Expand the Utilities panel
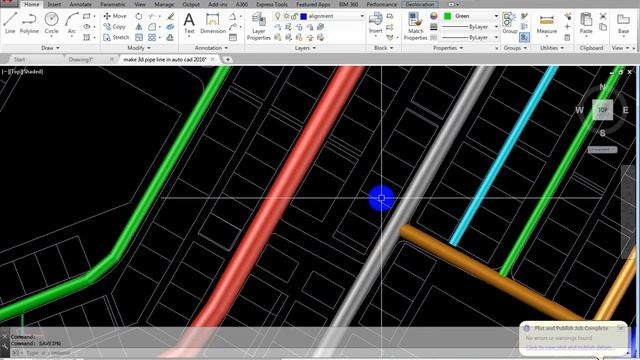Screen dimensions: 640x360 click(552, 48)
